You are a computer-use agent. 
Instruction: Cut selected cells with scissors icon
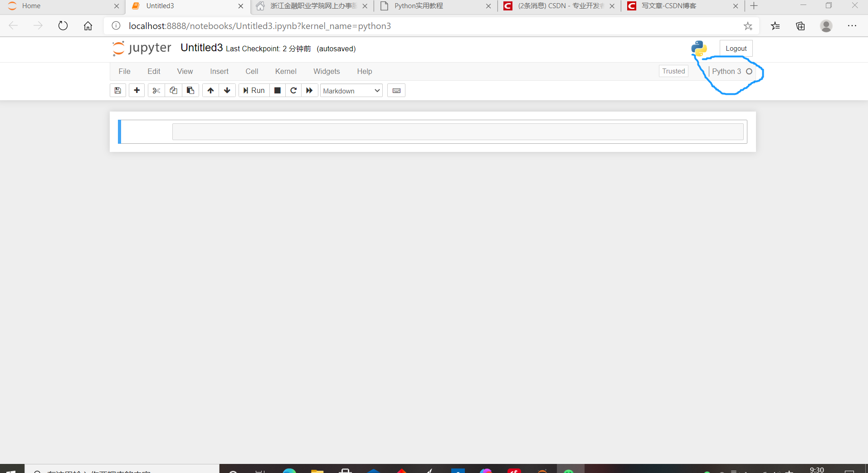156,90
